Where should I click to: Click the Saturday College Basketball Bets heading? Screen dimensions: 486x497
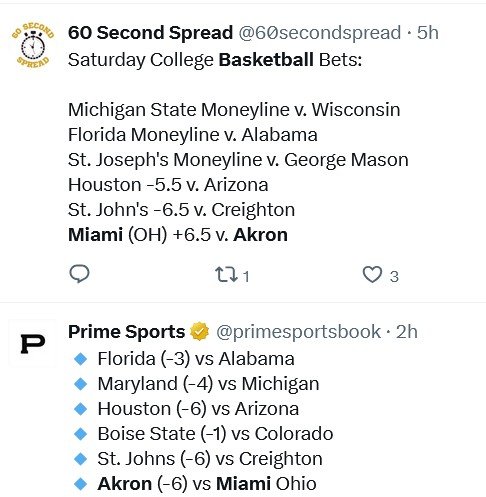(x=215, y=60)
